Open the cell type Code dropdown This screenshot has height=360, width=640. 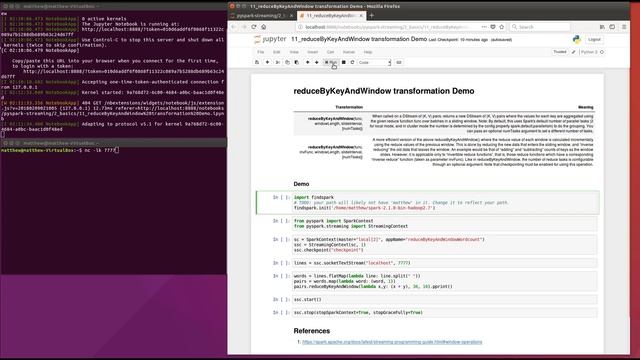[374, 62]
